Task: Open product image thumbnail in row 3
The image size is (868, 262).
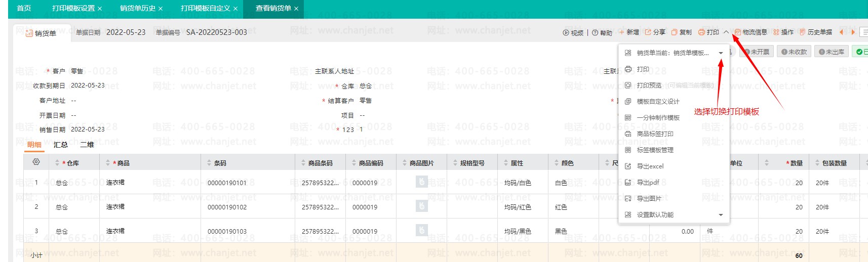Action: tap(421, 230)
